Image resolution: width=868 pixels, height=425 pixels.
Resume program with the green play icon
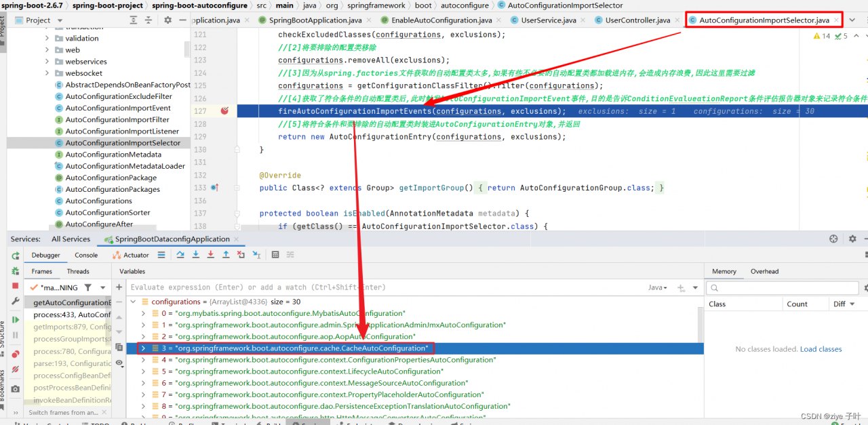(16, 320)
